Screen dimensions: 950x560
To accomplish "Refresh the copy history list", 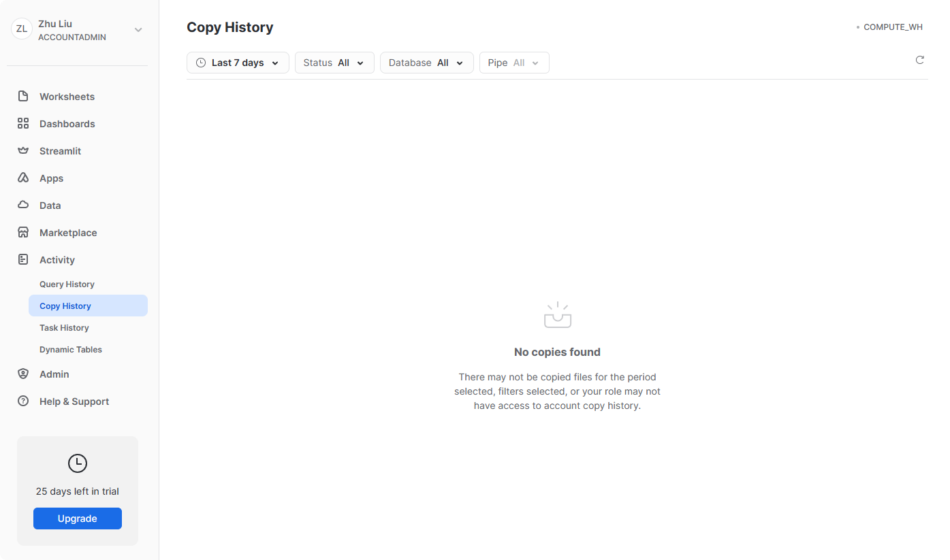I will (919, 60).
